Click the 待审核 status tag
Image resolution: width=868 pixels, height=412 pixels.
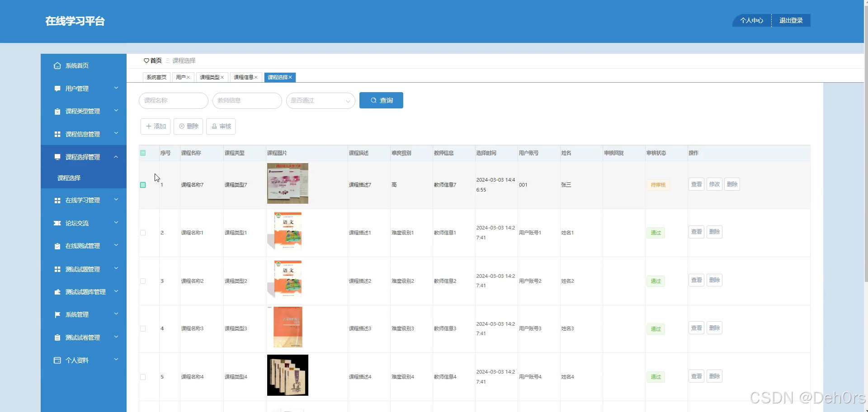pyautogui.click(x=658, y=185)
